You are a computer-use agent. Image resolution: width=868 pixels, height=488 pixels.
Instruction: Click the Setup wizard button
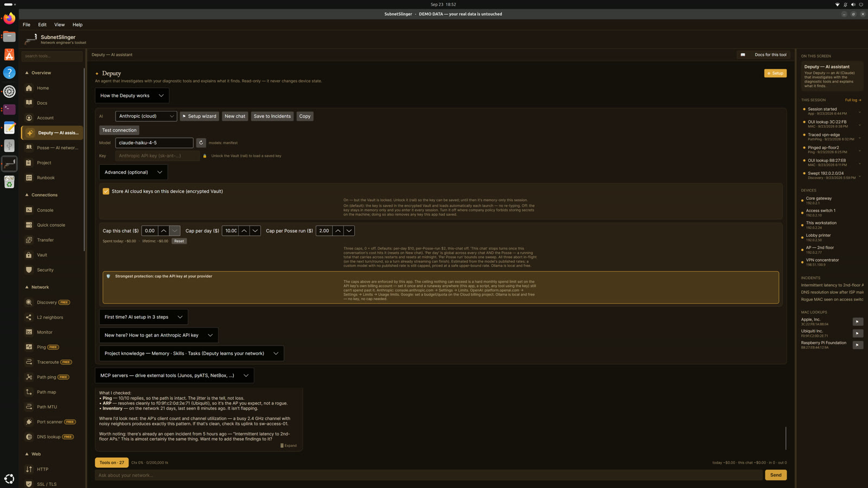point(200,116)
